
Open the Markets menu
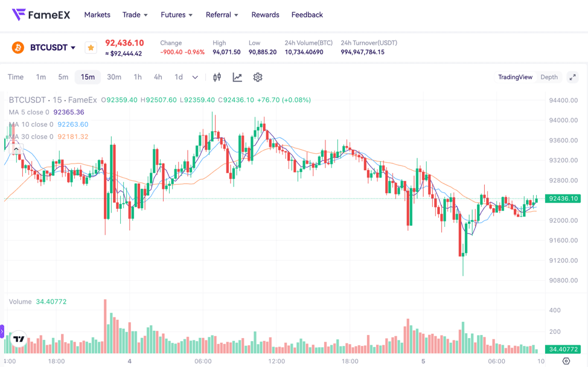point(97,14)
